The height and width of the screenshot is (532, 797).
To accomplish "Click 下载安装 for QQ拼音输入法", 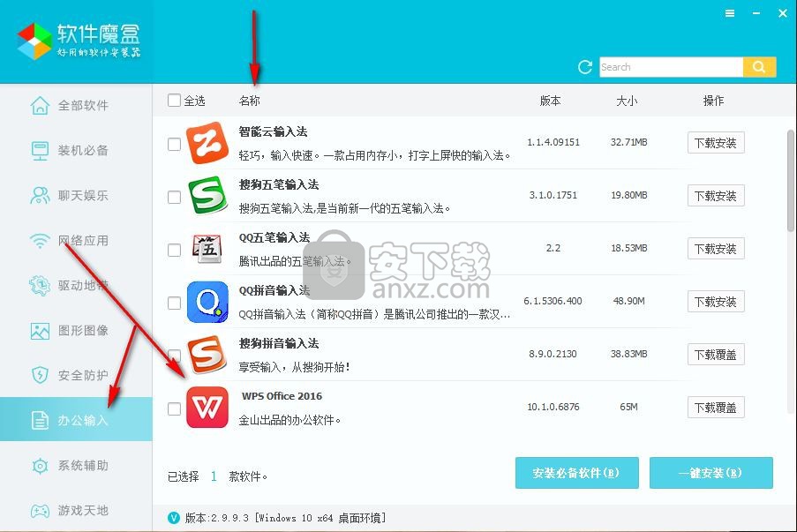I will pos(716,302).
